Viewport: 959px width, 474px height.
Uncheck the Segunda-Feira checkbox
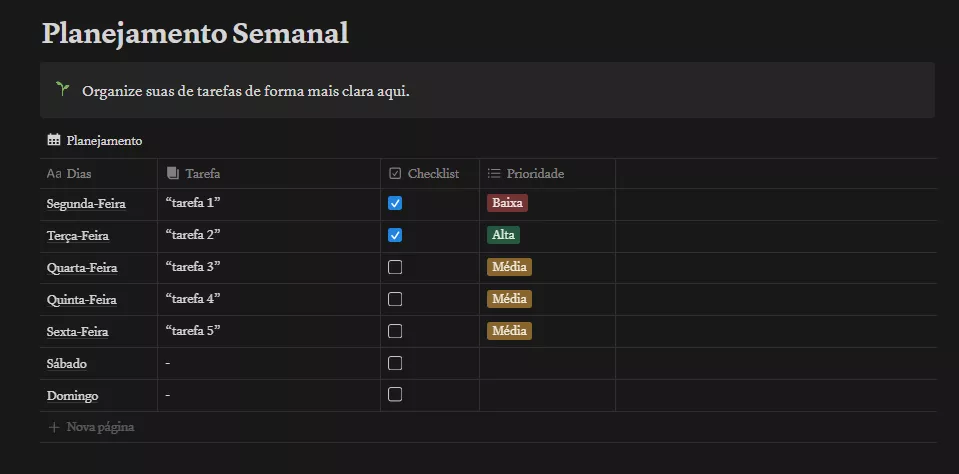click(x=395, y=203)
